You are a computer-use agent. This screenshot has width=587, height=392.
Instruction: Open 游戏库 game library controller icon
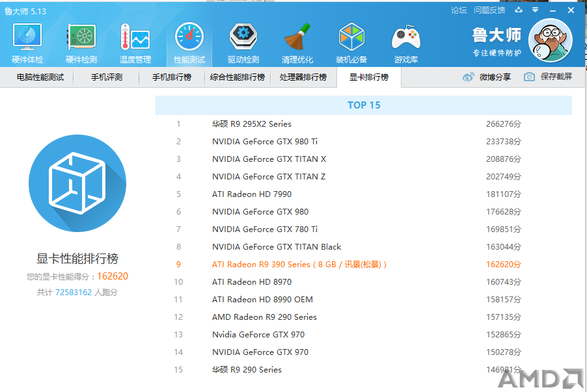pos(406,36)
